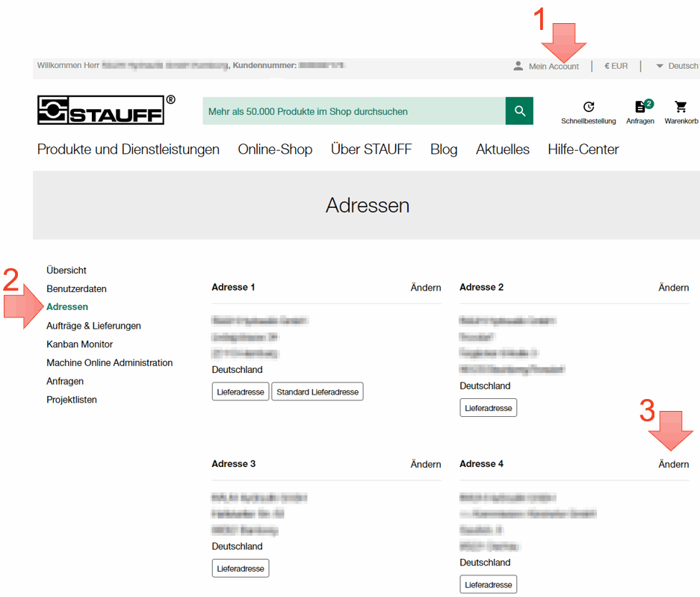700x597 pixels.
Task: Click the Adresse 3 heading
Action: [234, 464]
